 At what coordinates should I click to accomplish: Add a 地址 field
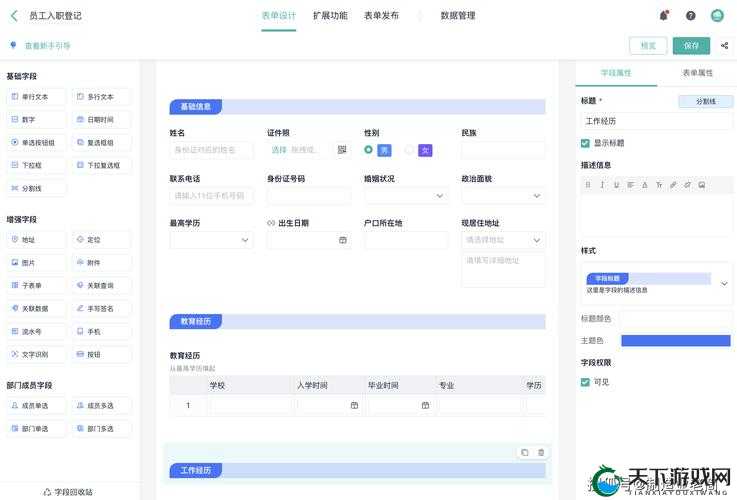36,240
